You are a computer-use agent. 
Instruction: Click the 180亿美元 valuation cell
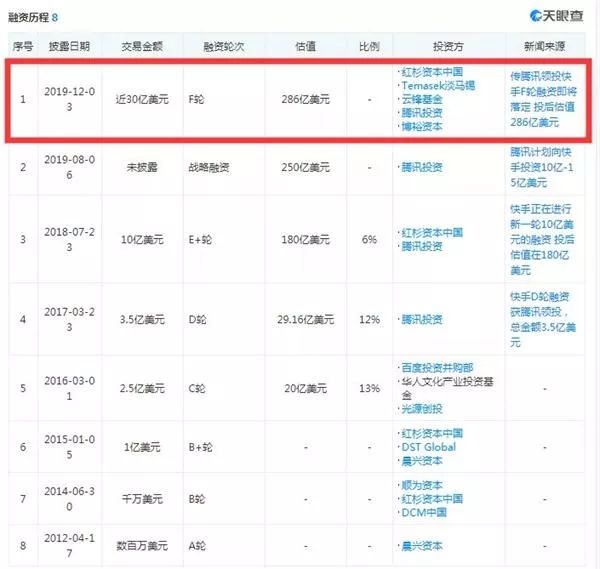click(x=305, y=240)
